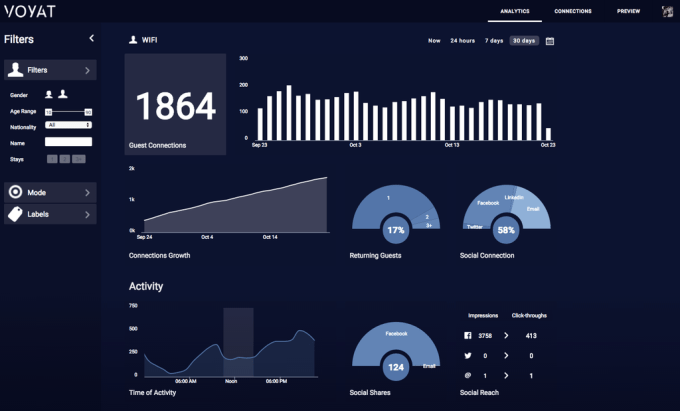Click the 124 Social Shares circle
The height and width of the screenshot is (411, 680).
tap(396, 367)
